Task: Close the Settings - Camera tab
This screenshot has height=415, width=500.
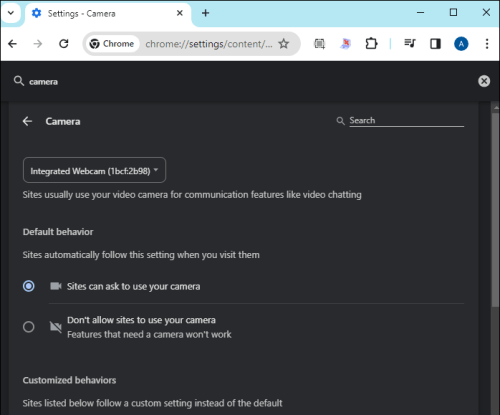Action: coord(179,13)
